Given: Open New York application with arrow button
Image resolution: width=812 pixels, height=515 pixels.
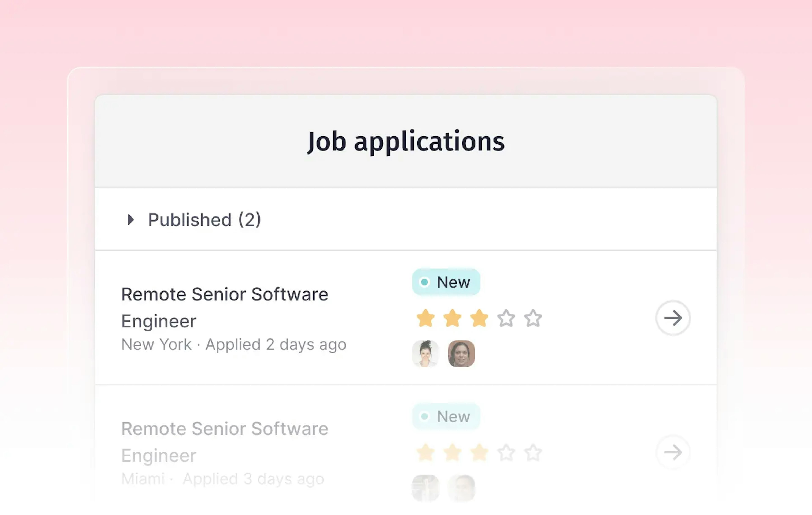Looking at the screenshot, I should click(673, 318).
